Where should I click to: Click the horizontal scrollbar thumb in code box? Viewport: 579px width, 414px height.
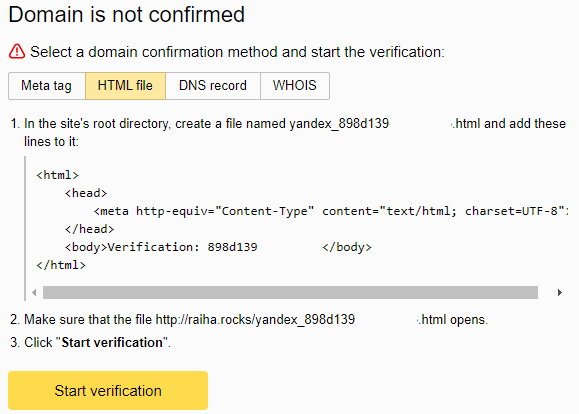coord(290,292)
